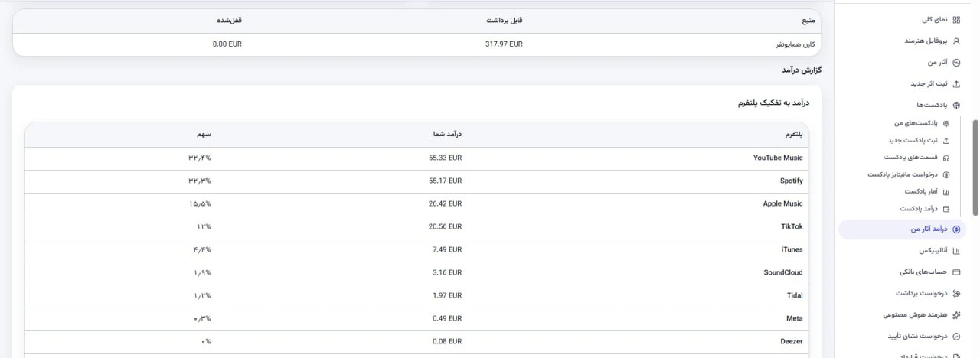
Task: Click the 20.56 EUR income value
Action: click(x=446, y=226)
